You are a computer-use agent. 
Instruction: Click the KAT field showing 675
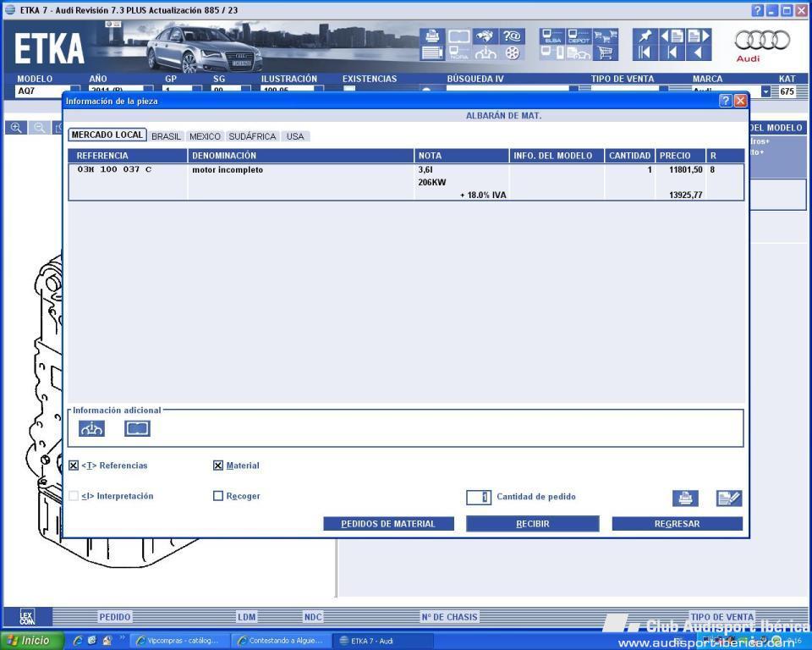pos(787,91)
